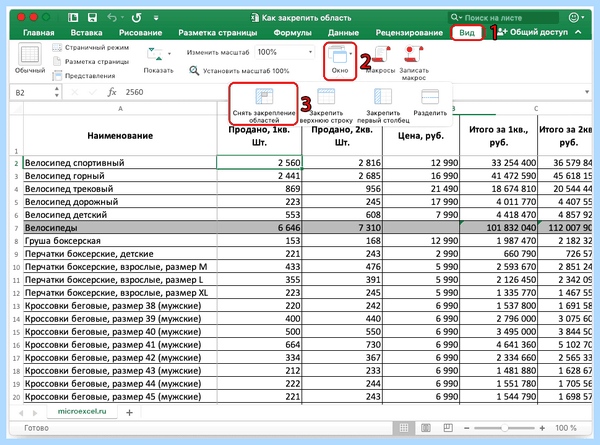Screen dimensions: 600x445
Task: Expand the formula bar with the arrow
Action: (x=587, y=92)
